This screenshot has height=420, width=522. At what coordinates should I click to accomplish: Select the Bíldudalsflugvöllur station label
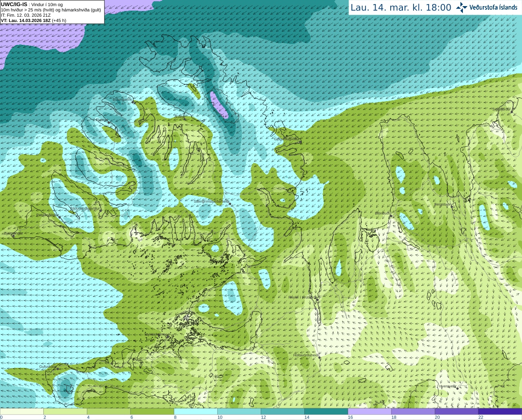(x=85, y=208)
